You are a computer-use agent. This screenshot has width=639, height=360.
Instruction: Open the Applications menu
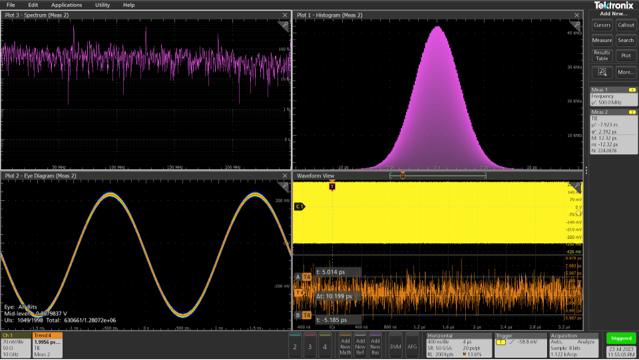tap(66, 5)
